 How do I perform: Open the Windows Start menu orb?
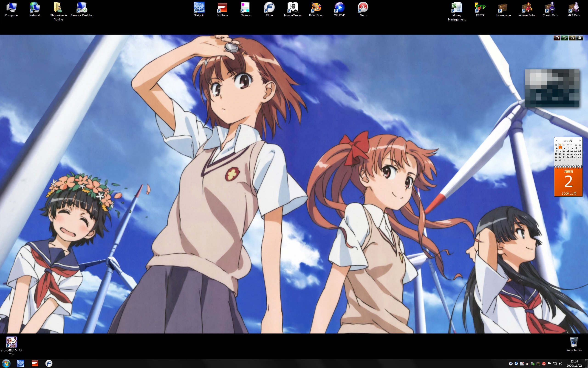coord(6,363)
